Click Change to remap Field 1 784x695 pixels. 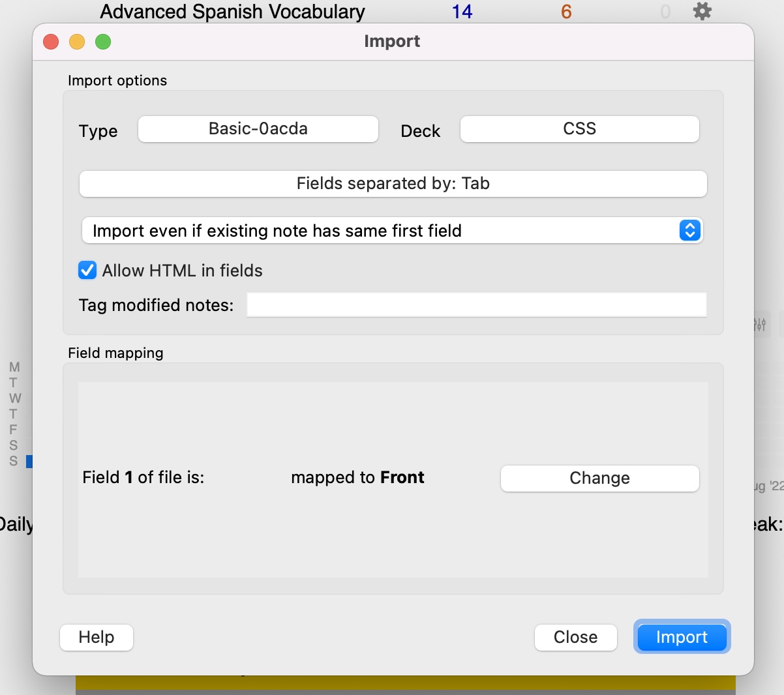point(599,478)
